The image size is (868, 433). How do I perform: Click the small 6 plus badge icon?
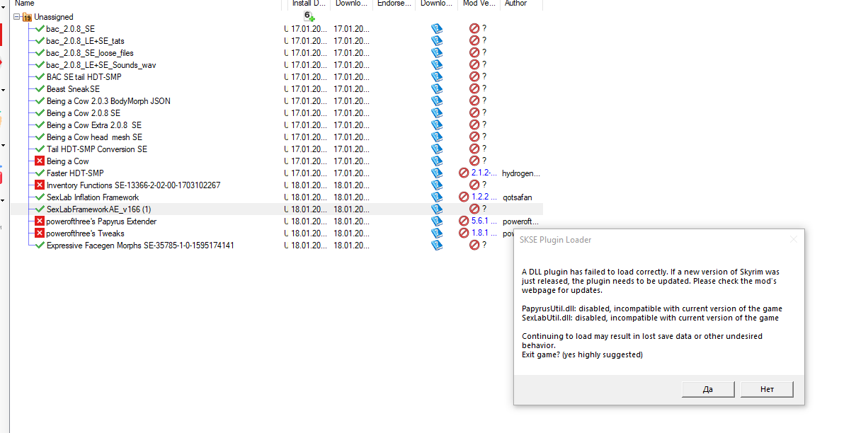click(309, 16)
